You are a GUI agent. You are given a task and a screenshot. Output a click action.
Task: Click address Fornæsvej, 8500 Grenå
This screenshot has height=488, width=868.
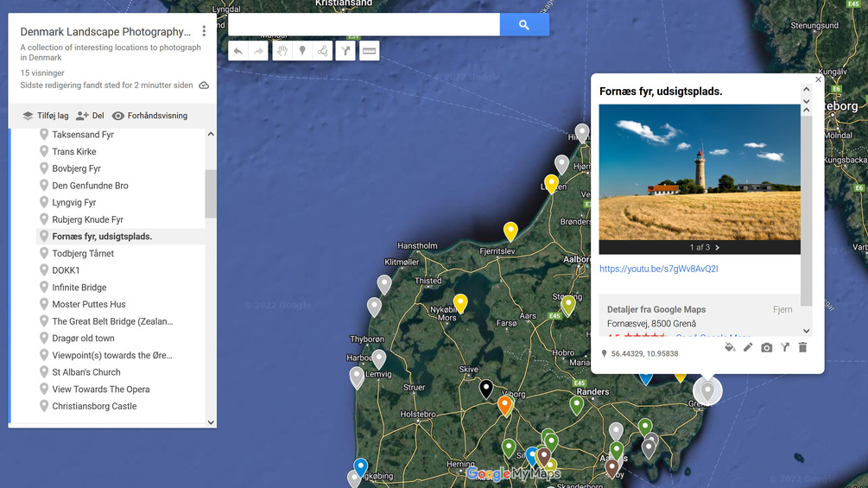(651, 324)
